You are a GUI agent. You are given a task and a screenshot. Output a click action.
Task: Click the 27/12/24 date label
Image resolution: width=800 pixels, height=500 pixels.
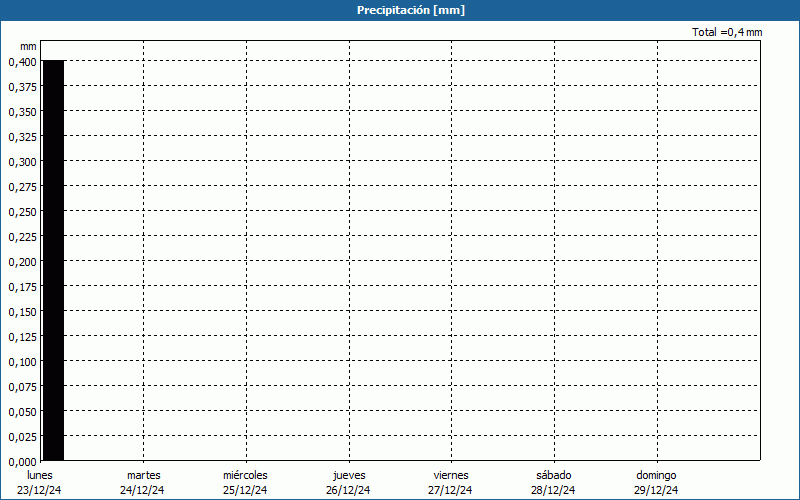[451, 490]
